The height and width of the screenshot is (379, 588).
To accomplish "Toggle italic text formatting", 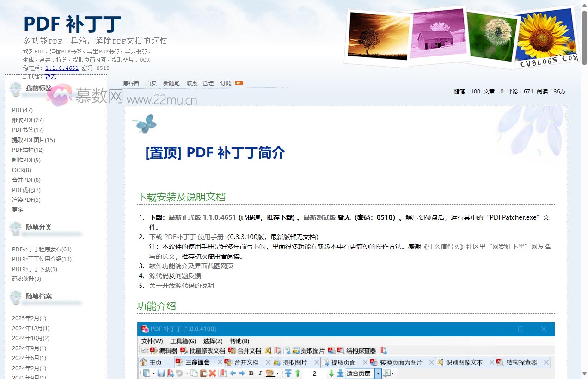I will (x=259, y=373).
